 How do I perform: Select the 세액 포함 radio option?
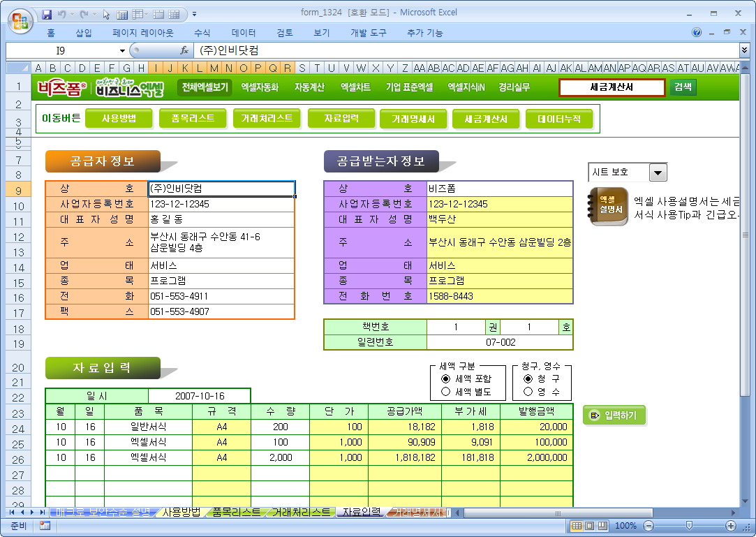[x=446, y=378]
